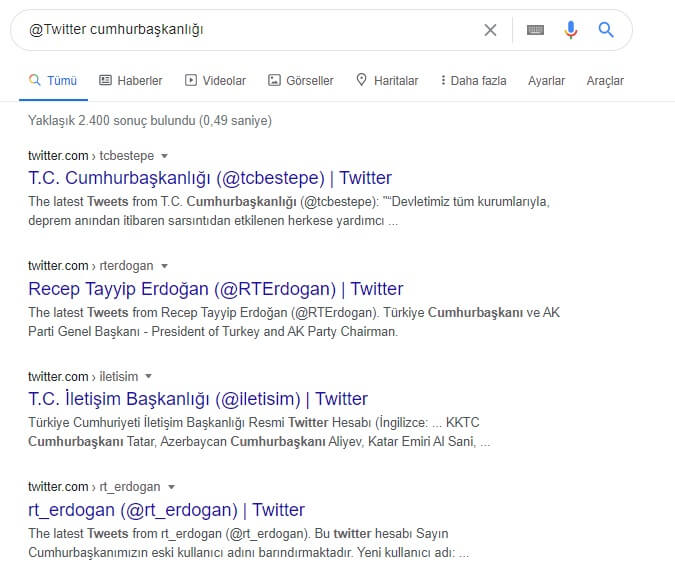Image resolution: width=675 pixels, height=577 pixels.
Task: Expand the tcbestepe result dropdown arrow
Action: tap(164, 156)
